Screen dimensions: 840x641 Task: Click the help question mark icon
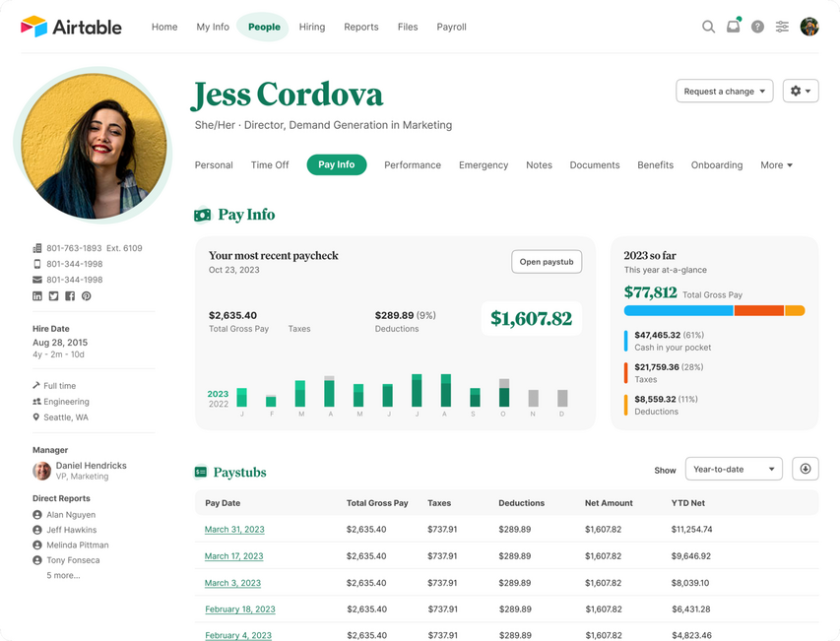[757, 27]
